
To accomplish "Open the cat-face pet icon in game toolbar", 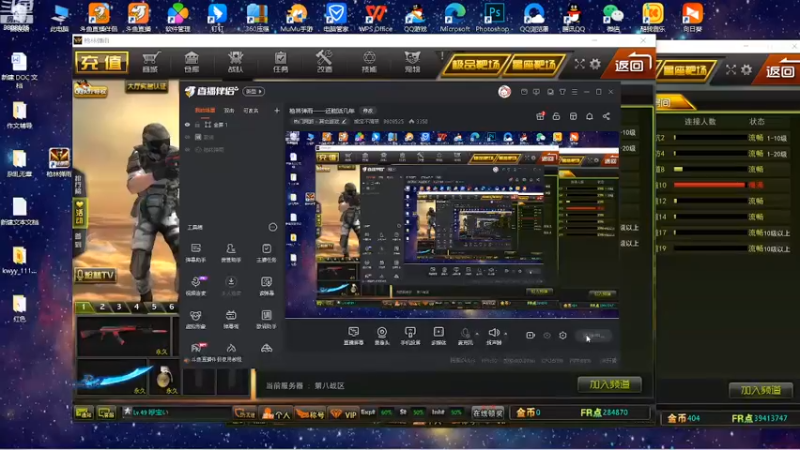I will click(412, 62).
